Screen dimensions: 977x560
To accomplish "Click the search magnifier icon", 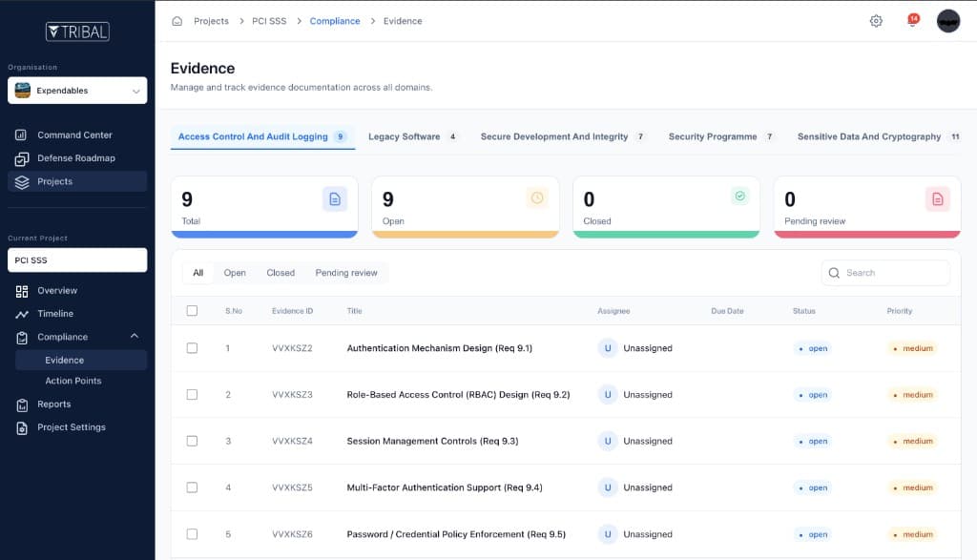I will coord(834,273).
